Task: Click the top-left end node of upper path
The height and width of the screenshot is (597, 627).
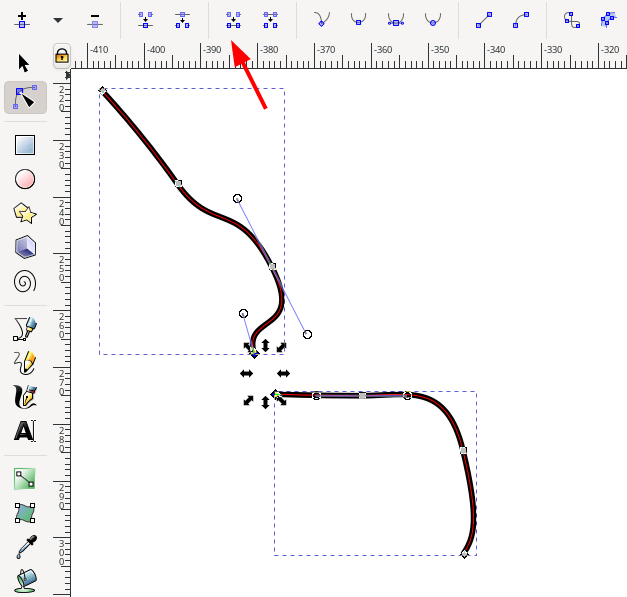Action: pyautogui.click(x=103, y=91)
